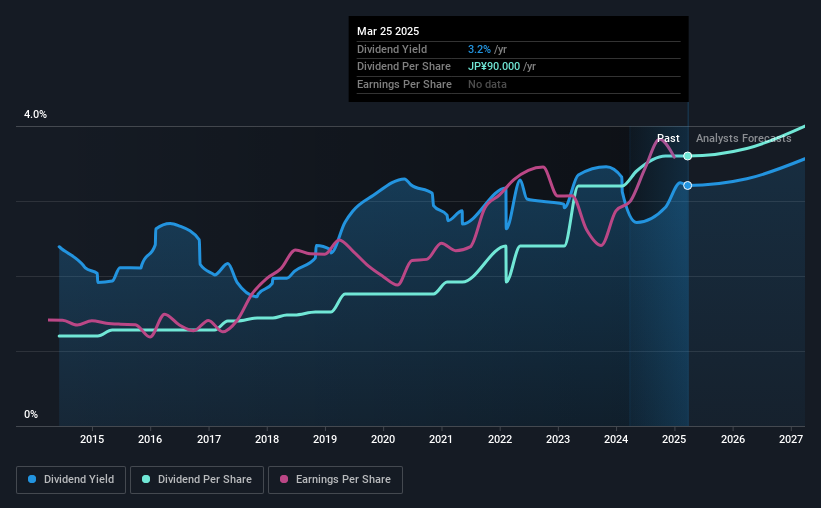Click the 2022 x-axis label

[x=500, y=439]
